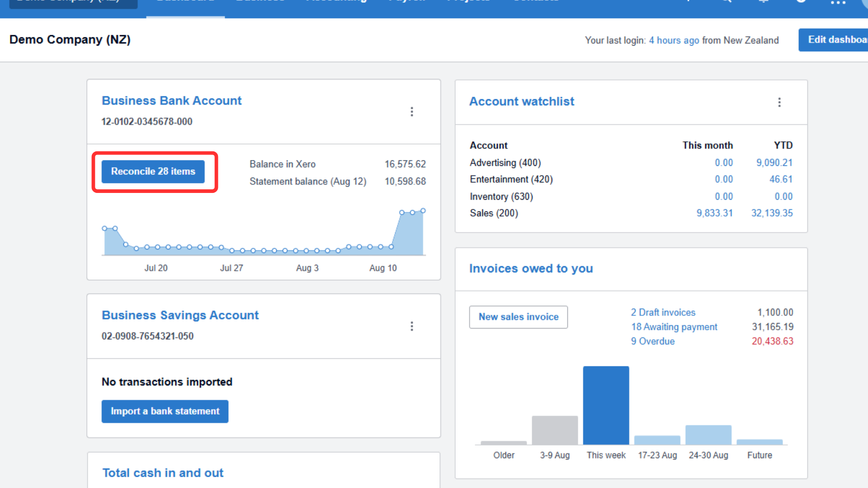
Task: Open the Total cash in and out heading
Action: [x=163, y=473]
